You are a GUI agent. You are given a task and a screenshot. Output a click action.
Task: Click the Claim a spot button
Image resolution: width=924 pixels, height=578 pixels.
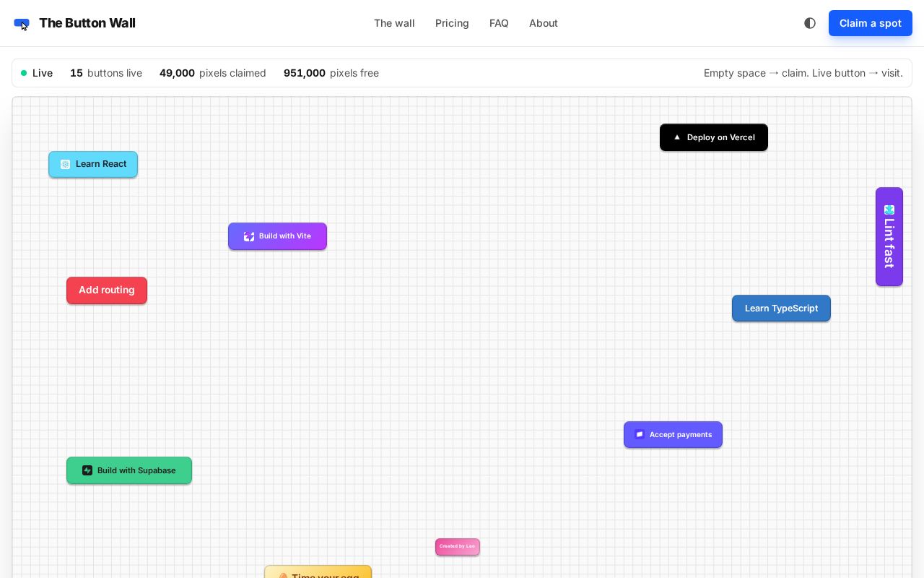(x=871, y=23)
